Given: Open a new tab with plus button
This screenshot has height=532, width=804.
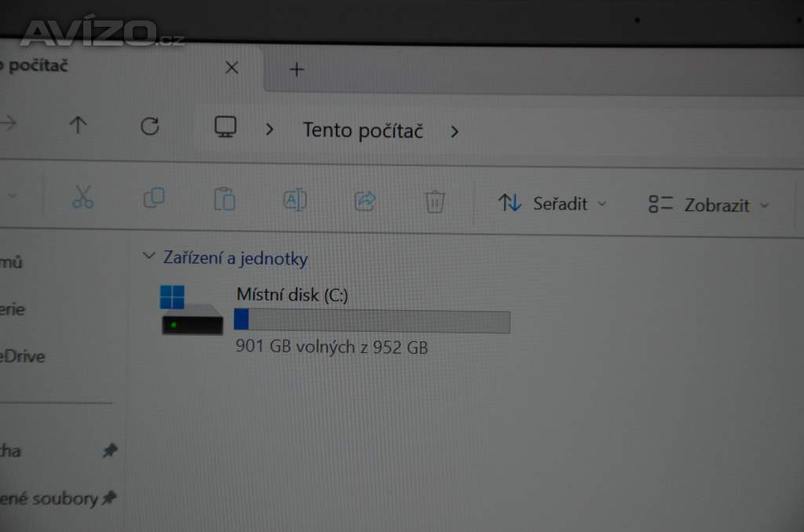Looking at the screenshot, I should 297,69.
